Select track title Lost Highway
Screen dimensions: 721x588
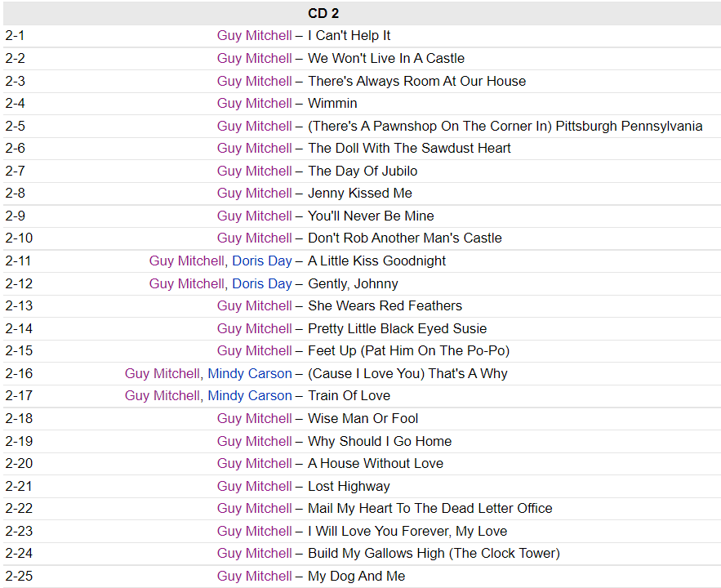click(349, 487)
